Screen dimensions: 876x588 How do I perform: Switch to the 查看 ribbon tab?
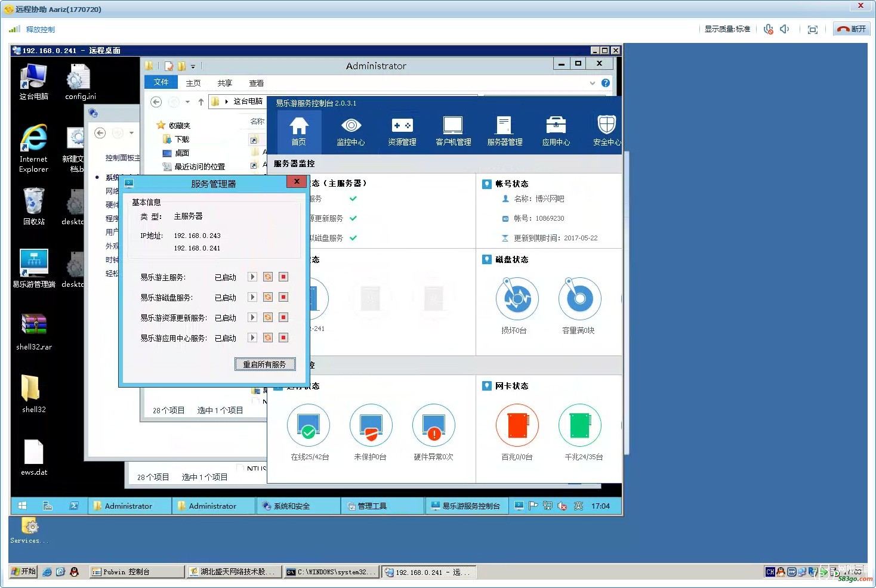(257, 83)
